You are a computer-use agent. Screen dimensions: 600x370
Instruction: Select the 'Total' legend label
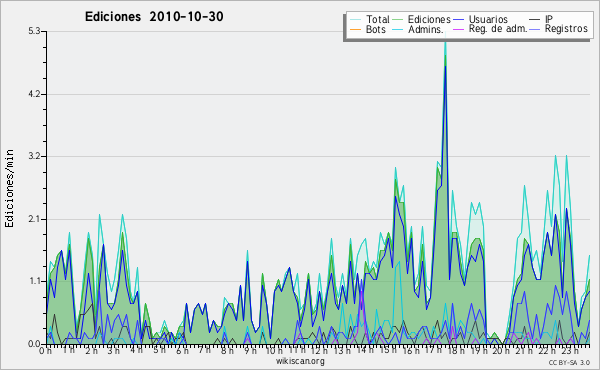[378, 19]
